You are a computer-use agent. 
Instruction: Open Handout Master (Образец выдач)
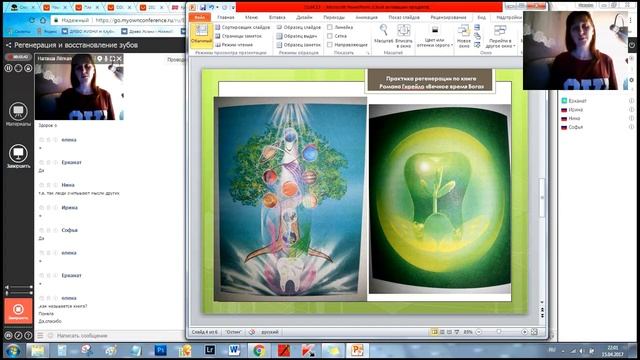297,36
